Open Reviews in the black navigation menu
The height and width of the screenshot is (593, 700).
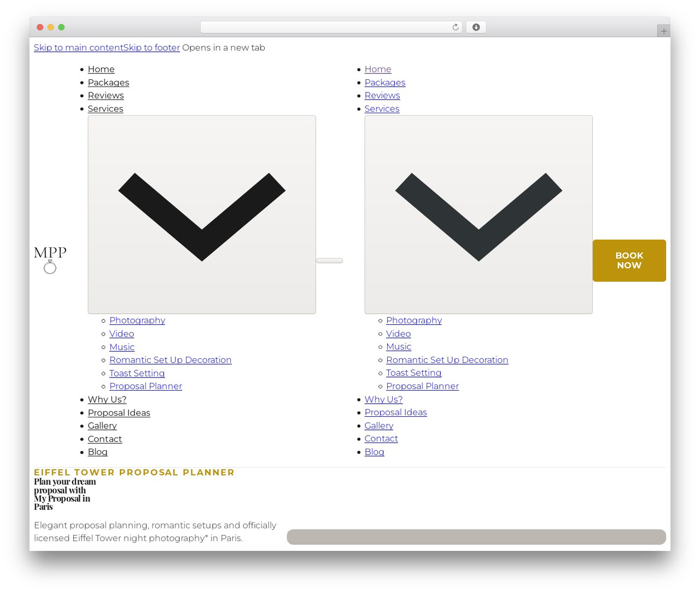(106, 95)
